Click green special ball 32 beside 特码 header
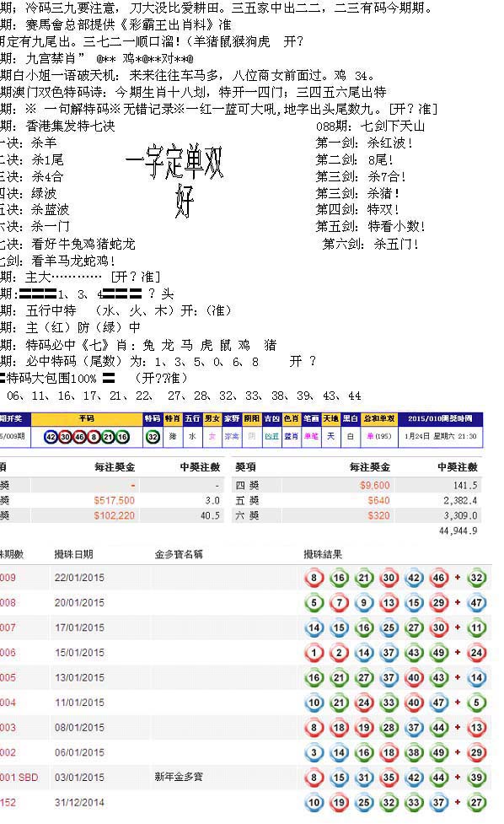 153,437
